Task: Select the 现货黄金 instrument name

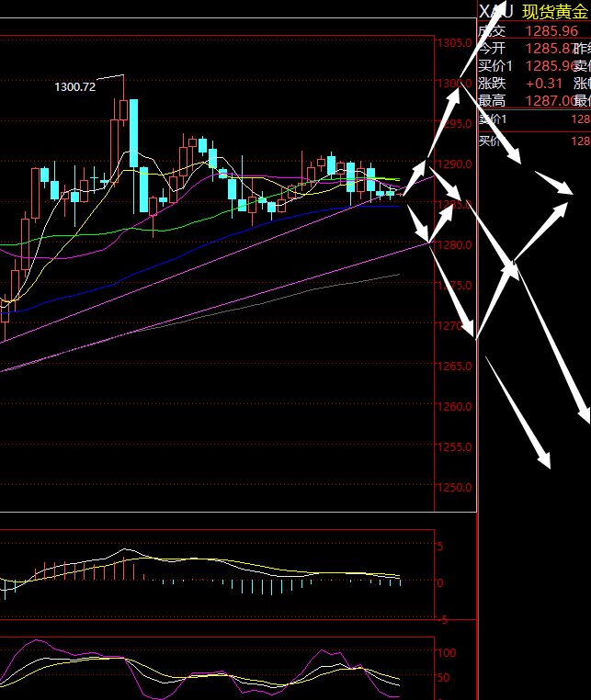Action: click(x=555, y=12)
